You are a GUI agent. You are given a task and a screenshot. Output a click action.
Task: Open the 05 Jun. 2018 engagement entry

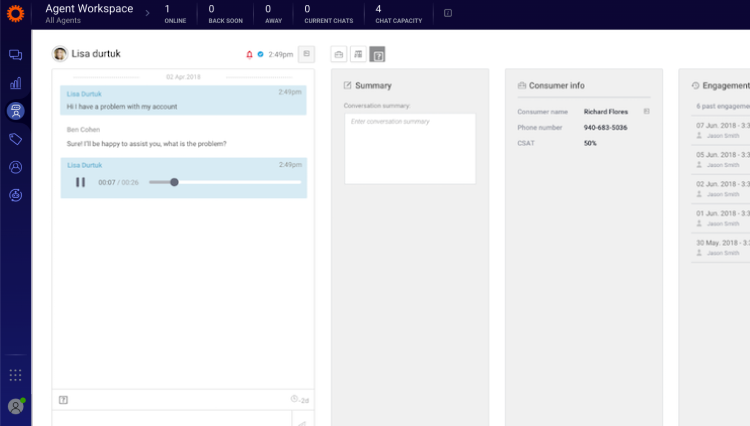coord(721,159)
